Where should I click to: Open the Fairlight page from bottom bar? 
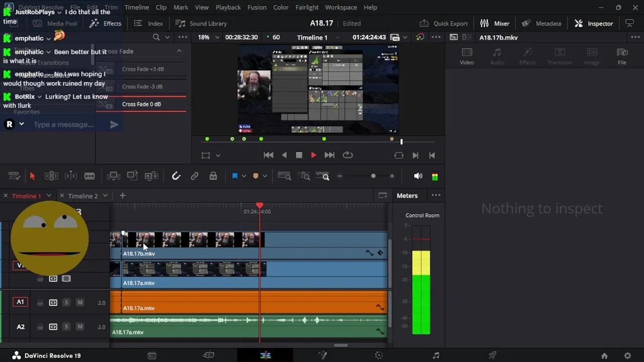(436, 355)
